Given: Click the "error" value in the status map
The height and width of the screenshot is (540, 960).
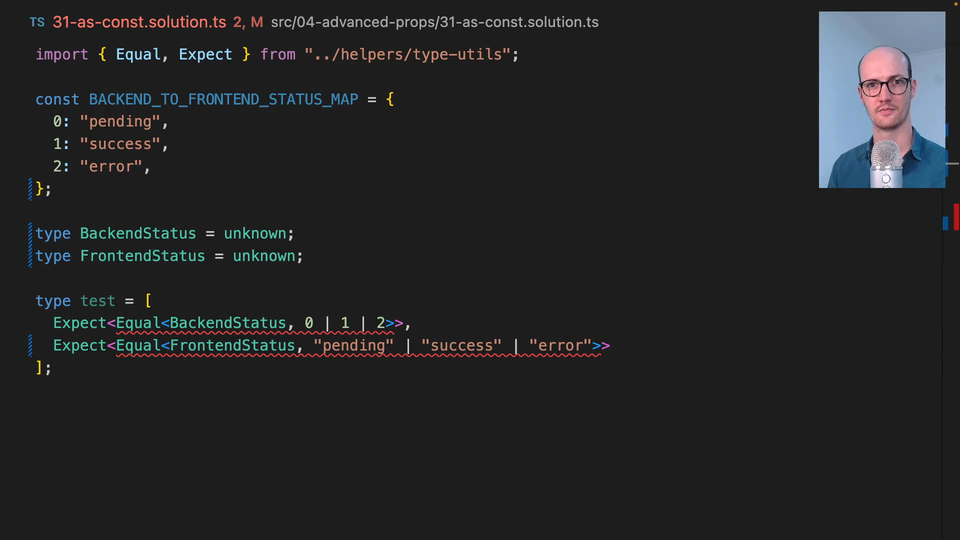Looking at the screenshot, I should point(111,166).
